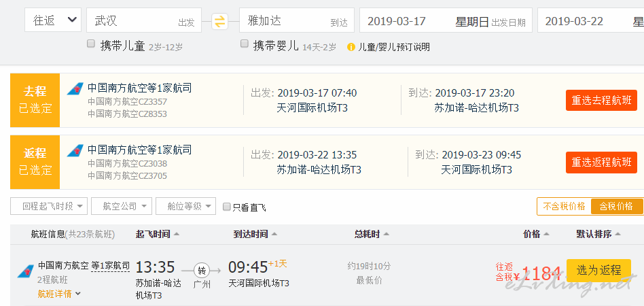
Task: Click the 武汉 departure city field
Action: pyautogui.click(x=144, y=20)
